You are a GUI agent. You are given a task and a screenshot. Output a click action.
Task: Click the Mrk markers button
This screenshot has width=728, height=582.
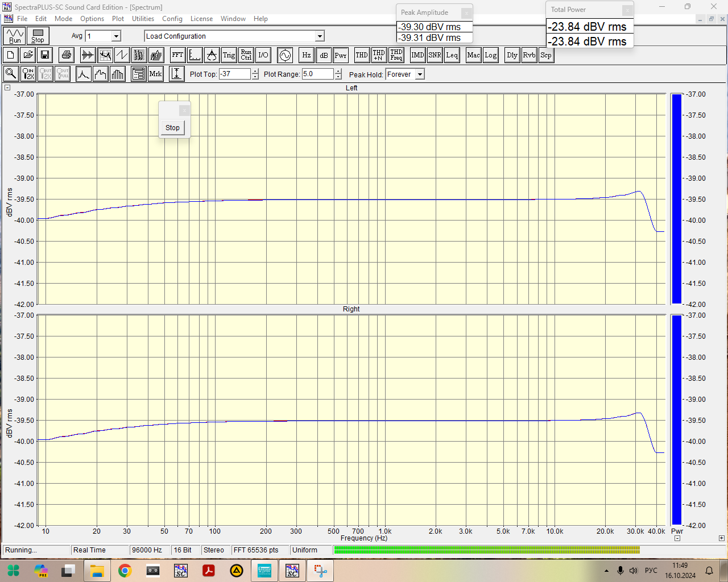pos(155,74)
